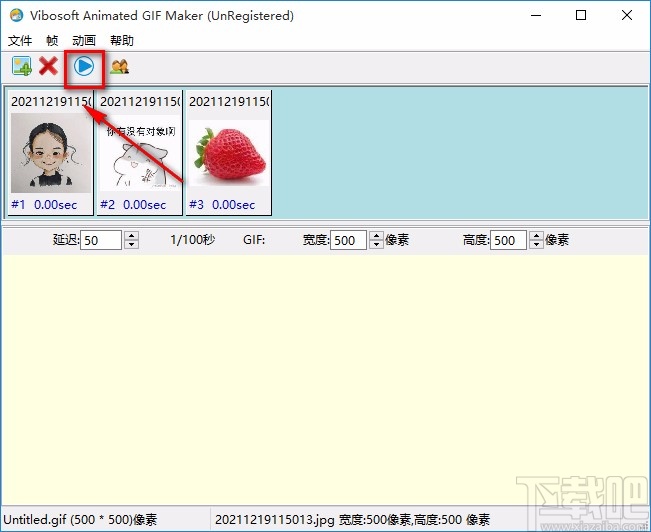Screen dimensions: 651x532
Task: Click the '1/100秒' unit label
Action: [193, 240]
